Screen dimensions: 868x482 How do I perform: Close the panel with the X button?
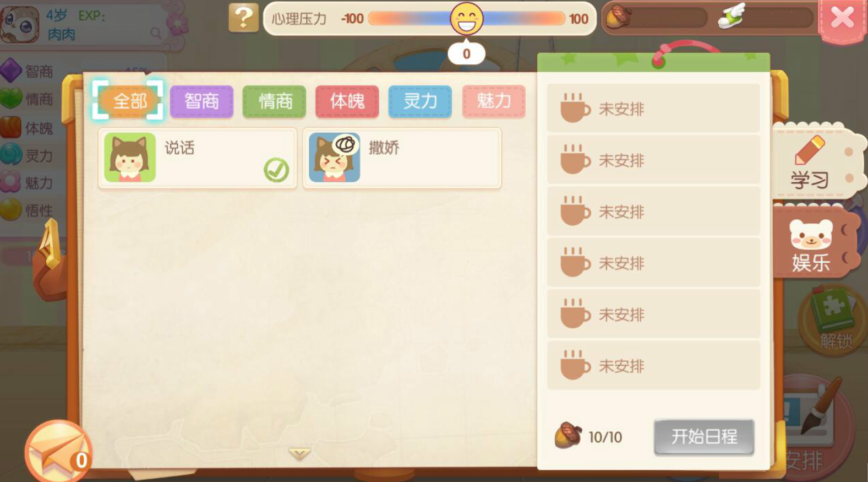842,18
